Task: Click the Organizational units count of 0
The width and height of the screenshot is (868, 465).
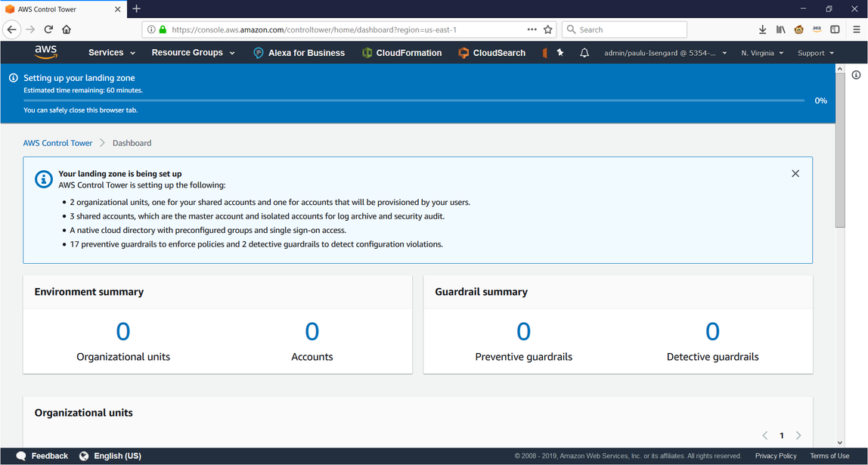Action: 123,331
